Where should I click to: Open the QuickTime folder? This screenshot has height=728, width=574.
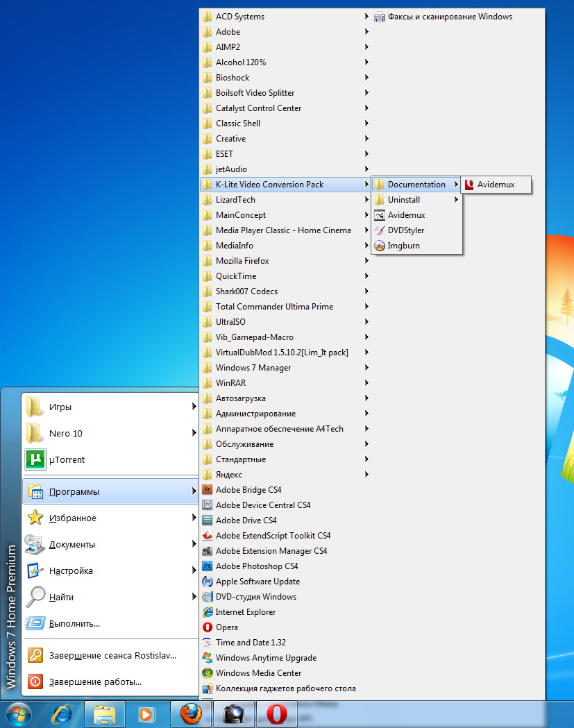[x=285, y=276]
